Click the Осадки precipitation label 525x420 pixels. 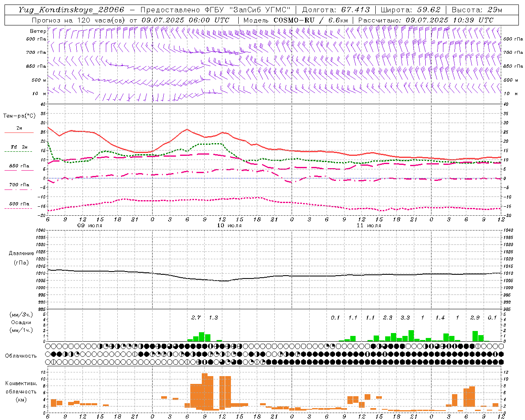[21, 322]
